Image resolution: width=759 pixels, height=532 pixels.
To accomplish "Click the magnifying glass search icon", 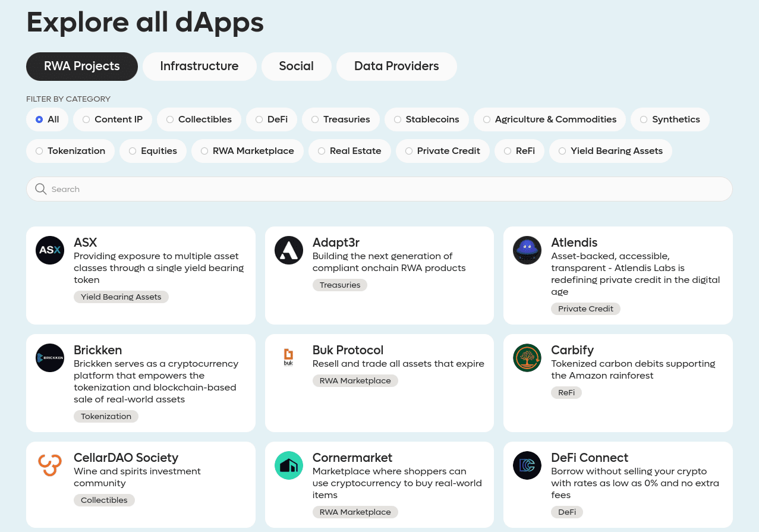I will (x=41, y=189).
